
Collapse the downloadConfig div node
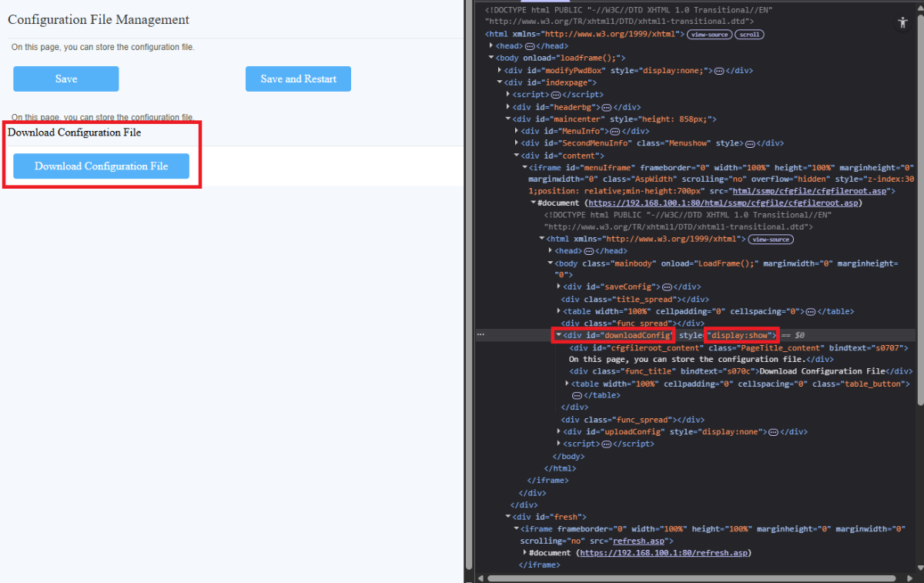(x=558, y=335)
